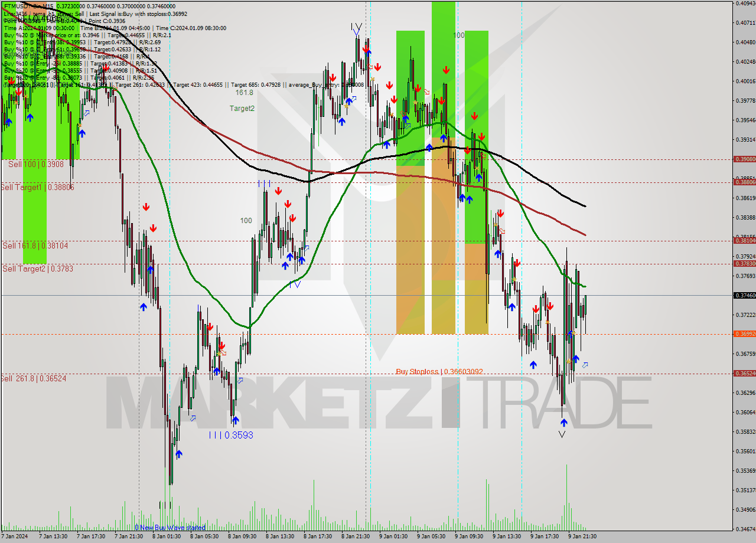Click the '9 Jan 17:30' time axis label

click(x=544, y=537)
